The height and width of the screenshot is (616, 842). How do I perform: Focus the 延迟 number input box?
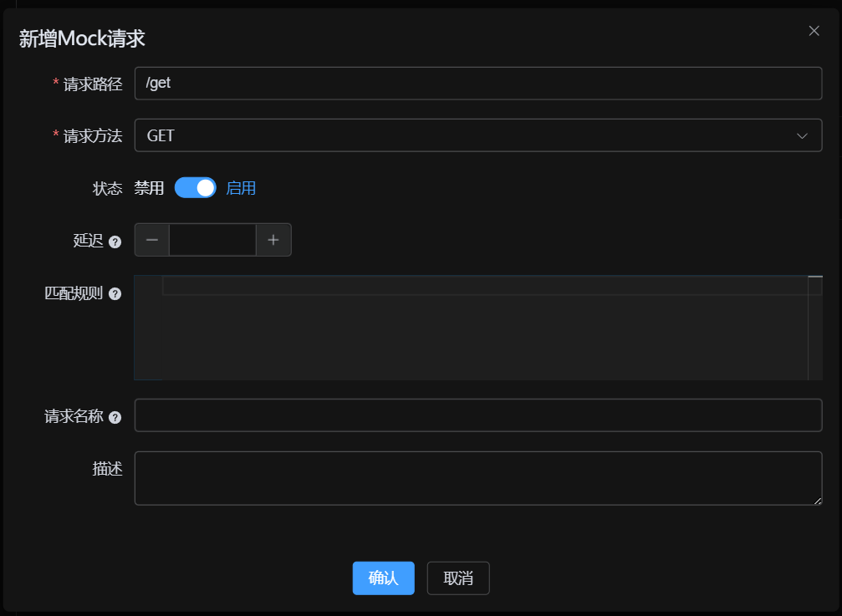pos(212,240)
